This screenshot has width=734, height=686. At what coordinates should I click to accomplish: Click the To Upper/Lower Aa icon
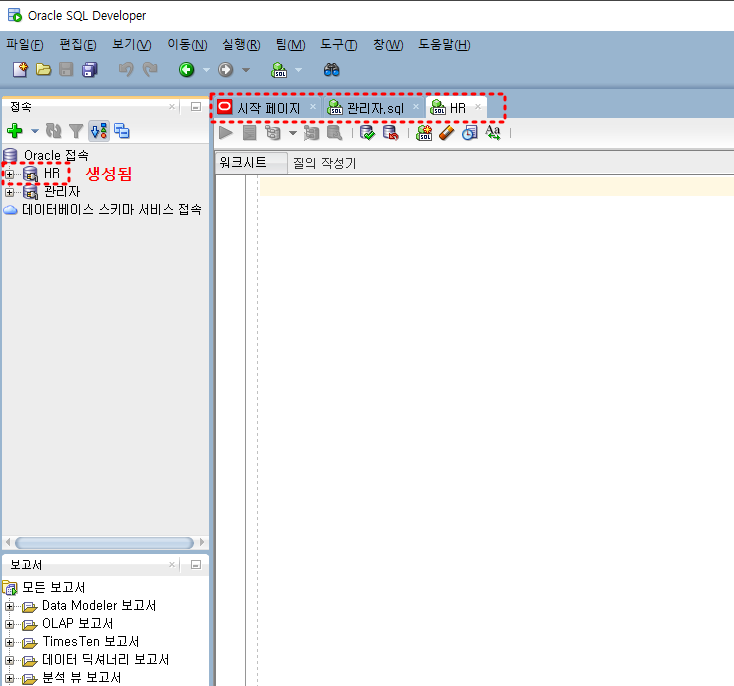click(493, 133)
